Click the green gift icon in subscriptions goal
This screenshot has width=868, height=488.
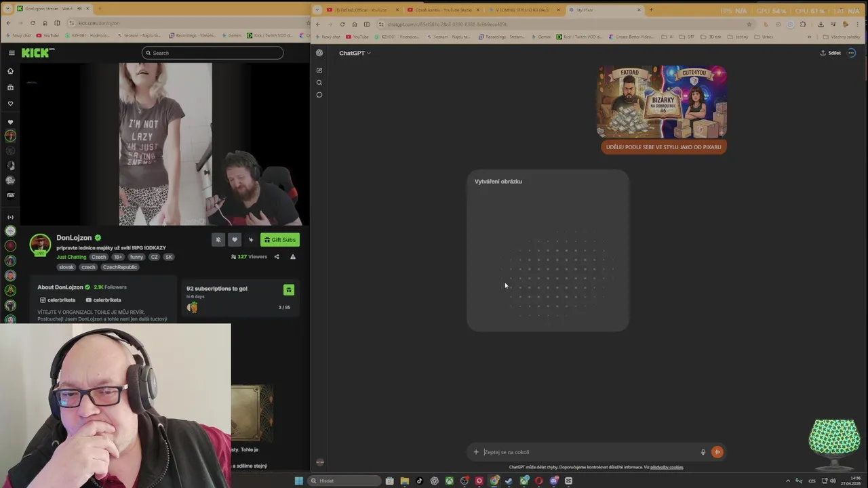click(x=288, y=290)
